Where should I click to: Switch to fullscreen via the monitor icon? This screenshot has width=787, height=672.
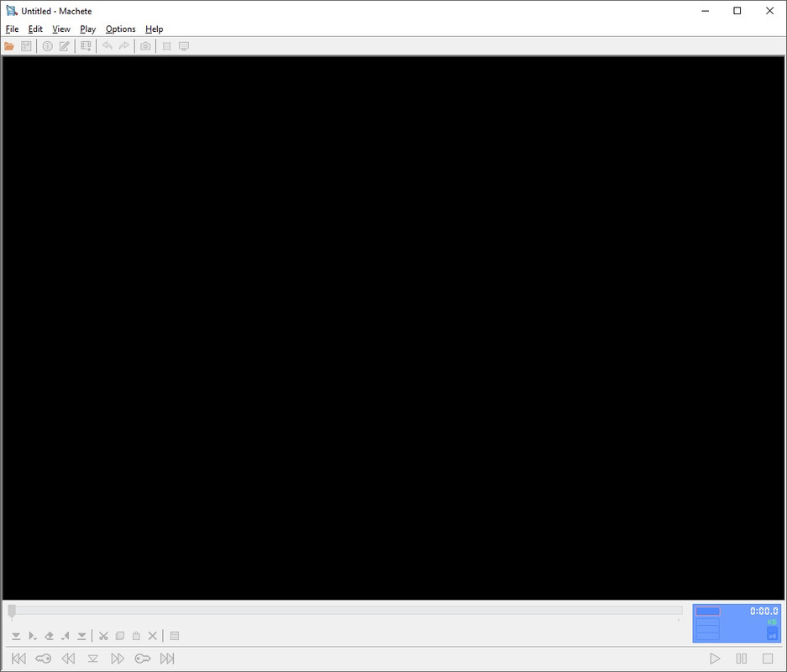point(184,46)
